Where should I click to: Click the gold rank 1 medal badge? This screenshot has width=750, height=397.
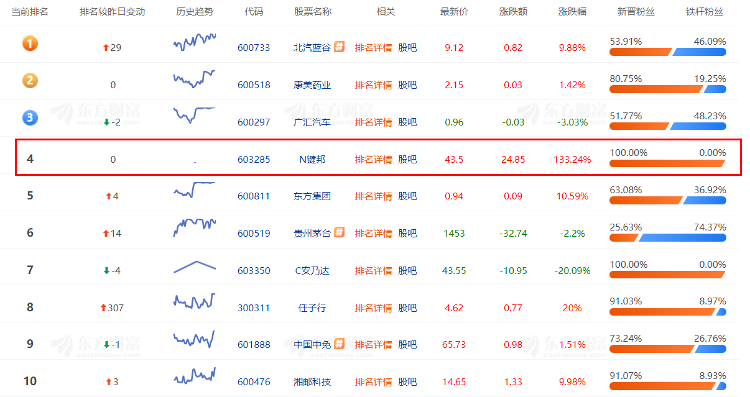click(x=30, y=44)
